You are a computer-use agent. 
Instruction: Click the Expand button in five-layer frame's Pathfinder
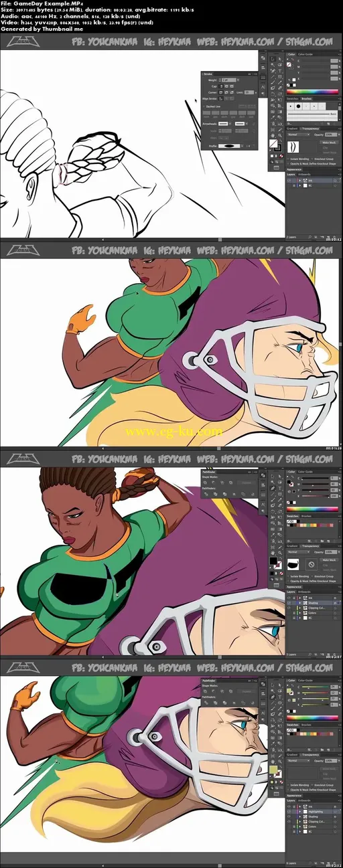coord(247,483)
